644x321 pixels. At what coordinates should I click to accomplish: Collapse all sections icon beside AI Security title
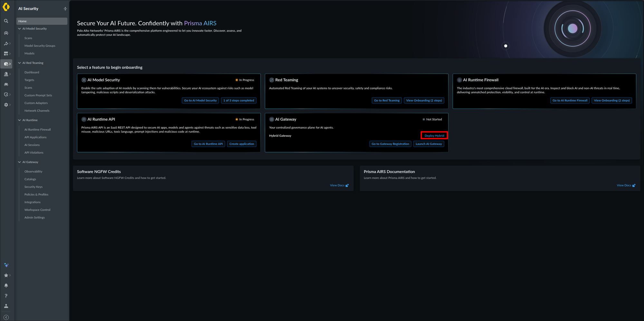point(65,9)
